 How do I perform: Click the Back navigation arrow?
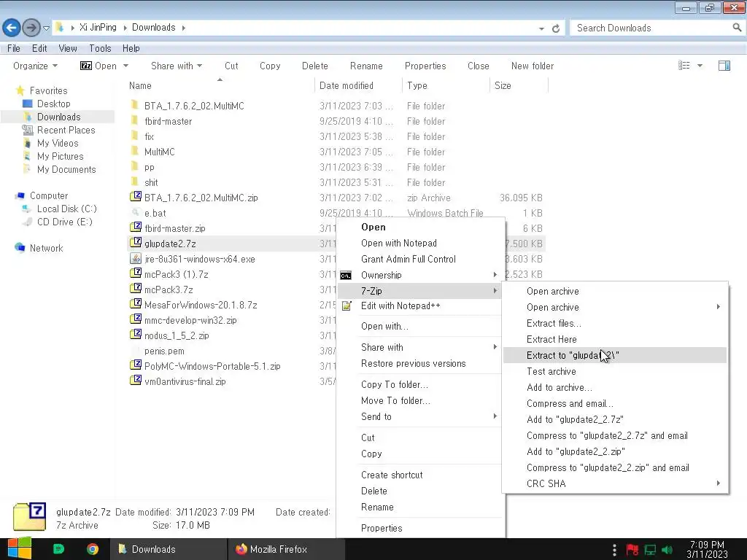tap(12, 28)
